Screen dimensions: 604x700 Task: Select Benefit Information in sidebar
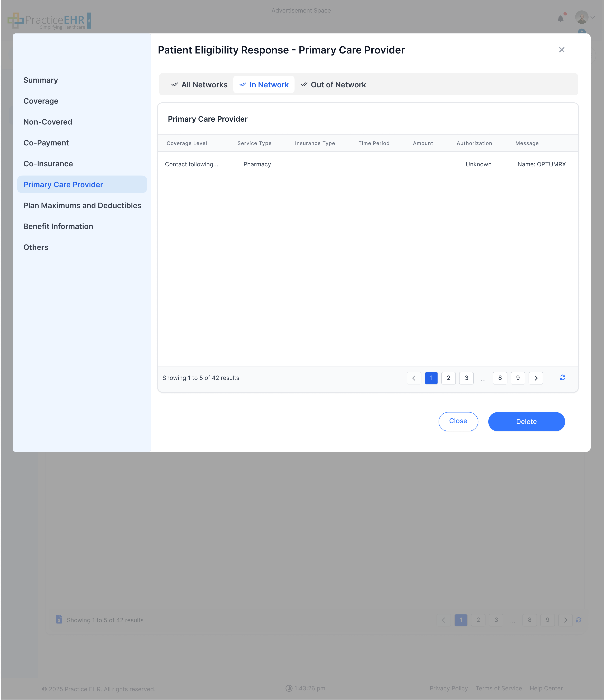pyautogui.click(x=58, y=226)
